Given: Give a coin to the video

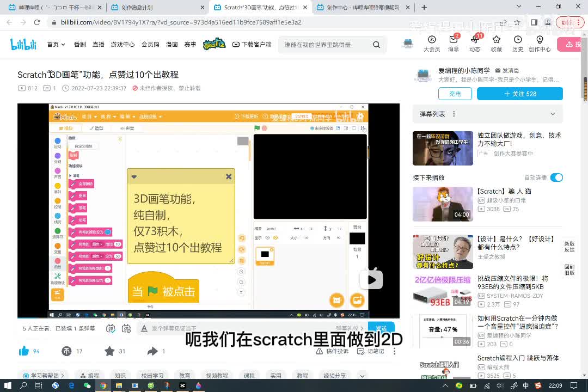Looking at the screenshot, I should (x=66, y=351).
